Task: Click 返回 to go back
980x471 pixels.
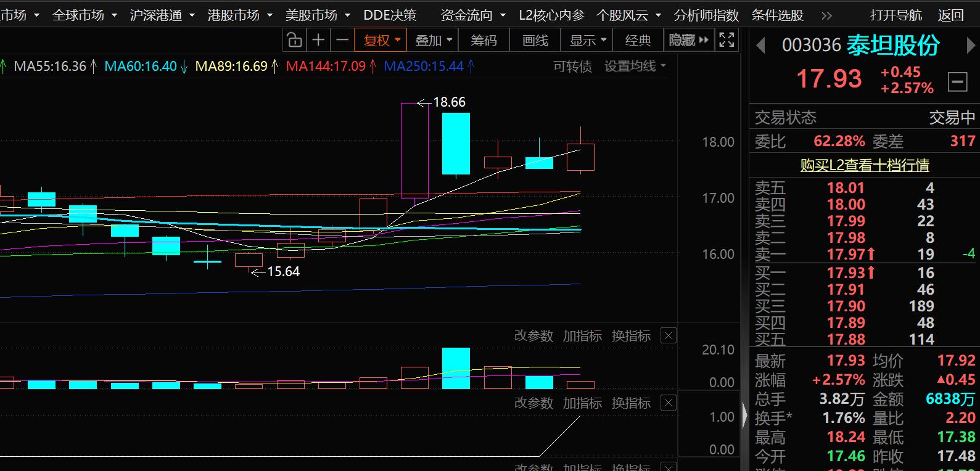Action: click(x=950, y=15)
